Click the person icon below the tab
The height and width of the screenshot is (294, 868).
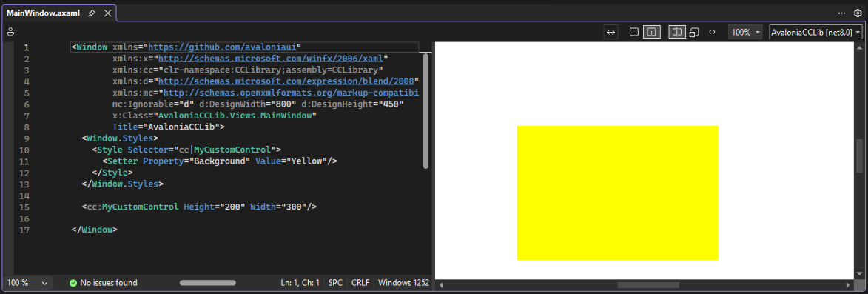(10, 32)
